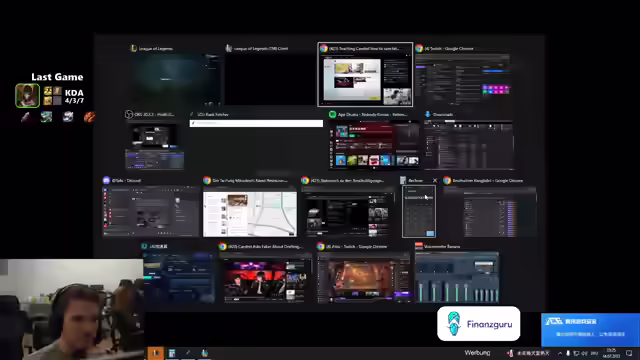Click the Finanzguru ad banner
The height and width of the screenshot is (360, 640).
[478, 324]
